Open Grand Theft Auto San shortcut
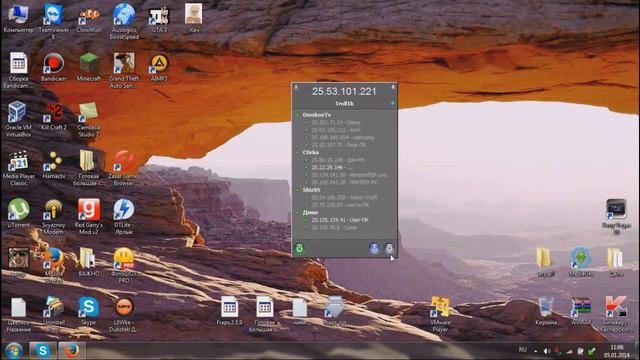Screen dimensions: 640x360 tap(124, 71)
